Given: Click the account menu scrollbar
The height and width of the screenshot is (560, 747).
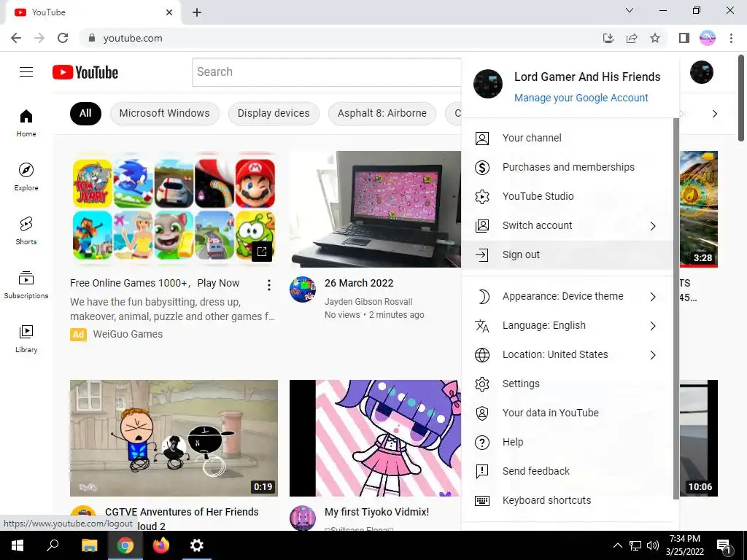Looking at the screenshot, I should [676, 309].
